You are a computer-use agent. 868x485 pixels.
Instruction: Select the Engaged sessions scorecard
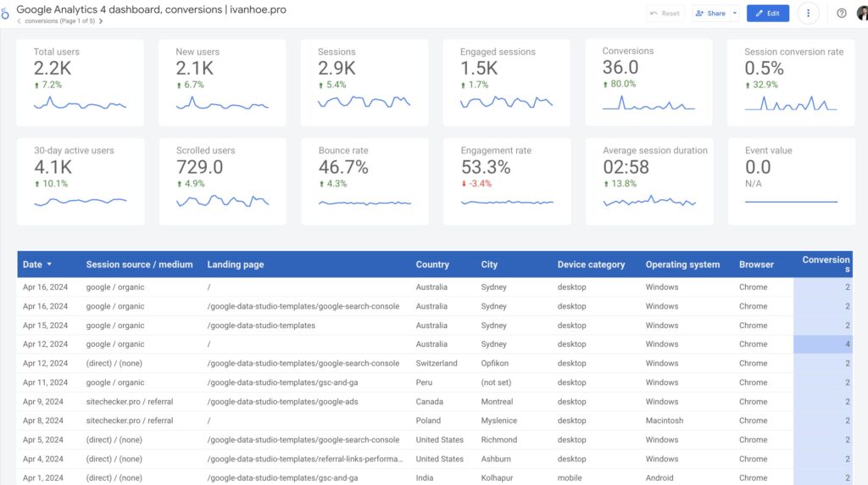tap(507, 82)
